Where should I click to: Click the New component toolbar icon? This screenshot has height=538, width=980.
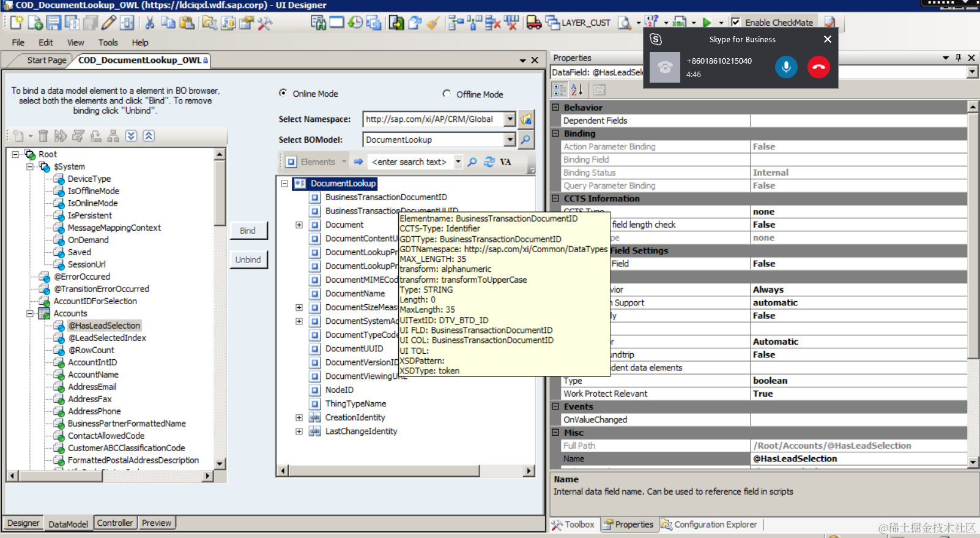coord(17,23)
